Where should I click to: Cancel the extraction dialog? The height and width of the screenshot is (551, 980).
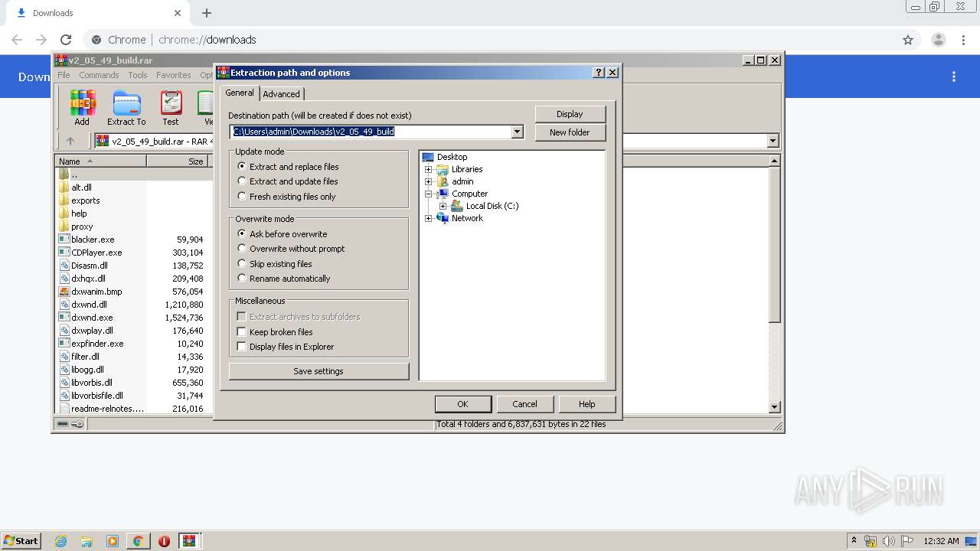tap(524, 404)
